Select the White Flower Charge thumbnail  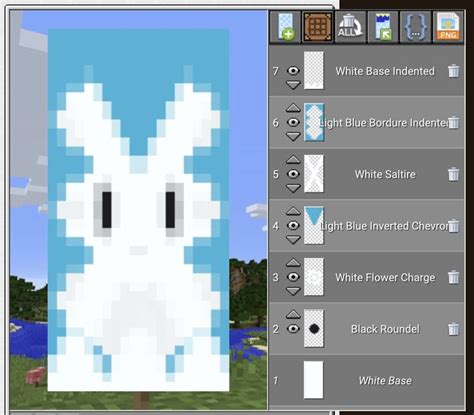(314, 277)
